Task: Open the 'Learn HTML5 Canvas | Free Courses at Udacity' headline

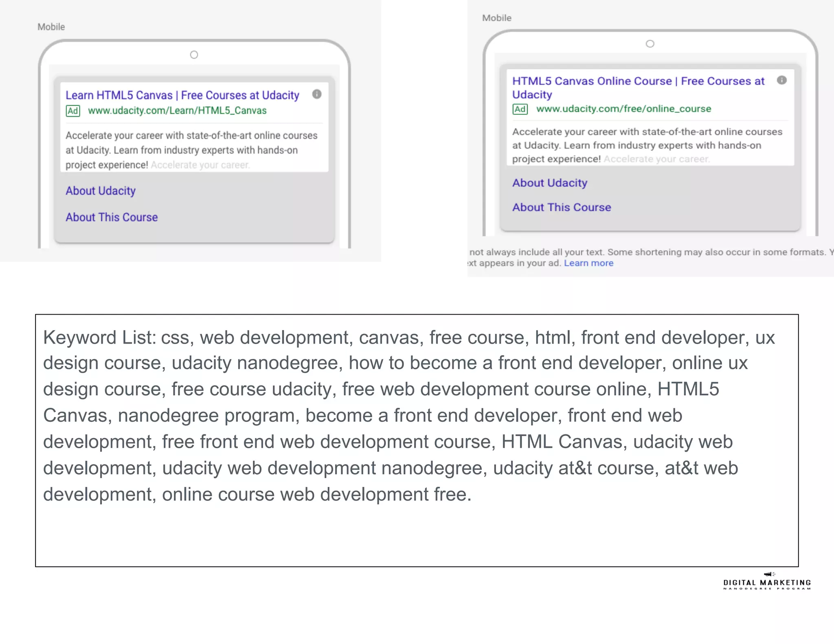Action: pos(182,95)
